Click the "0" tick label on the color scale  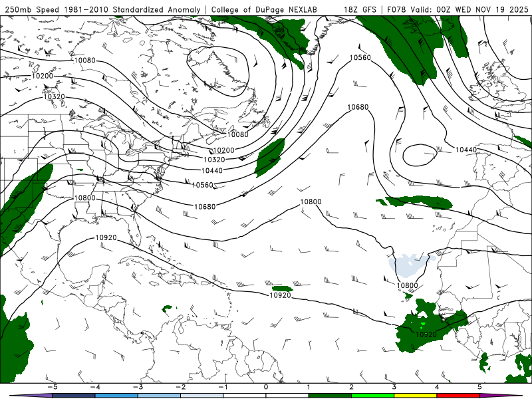coord(266,387)
